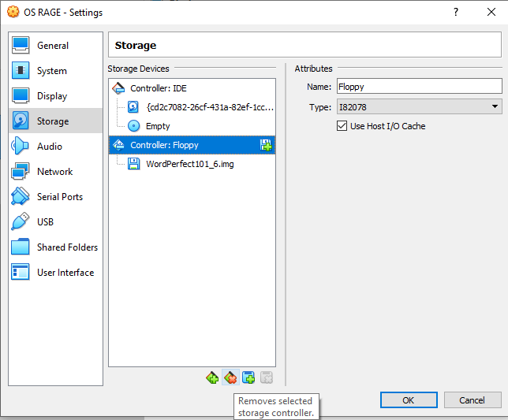Toggle the Use Host I/O Cache checkbox
Viewport: 508px width, 420px height.
(x=342, y=126)
